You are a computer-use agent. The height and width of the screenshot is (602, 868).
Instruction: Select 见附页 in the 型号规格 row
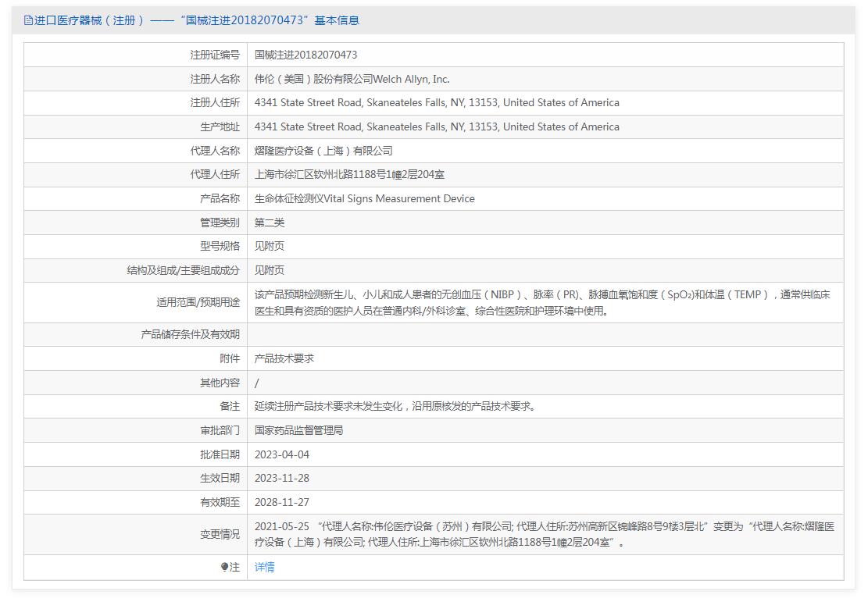(270, 246)
